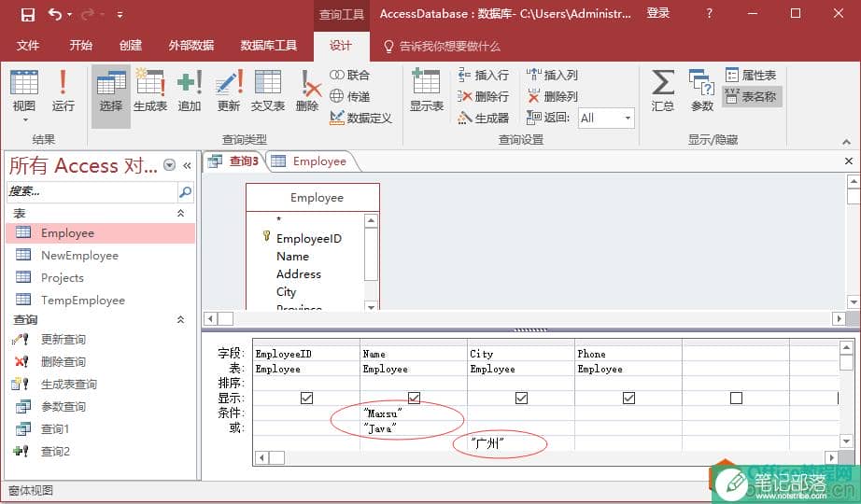Click Delete Columns (删除列)
Image resolution: width=861 pixels, height=504 pixels.
pyautogui.click(x=552, y=97)
